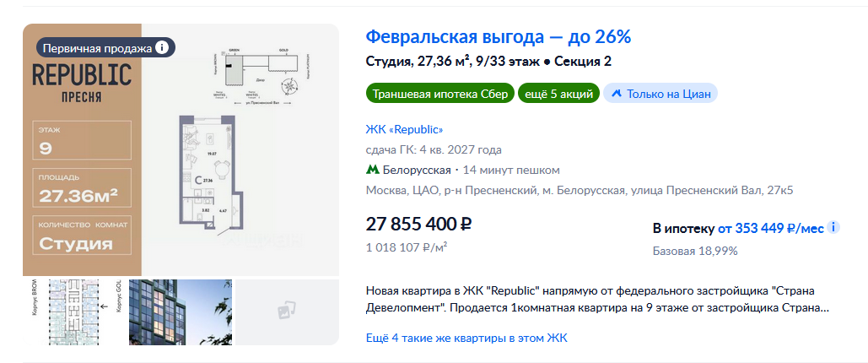Image resolution: width=868 pixels, height=363 pixels.
Task: Expand the ещё 5 акций promotions badge
Action: coord(558,94)
